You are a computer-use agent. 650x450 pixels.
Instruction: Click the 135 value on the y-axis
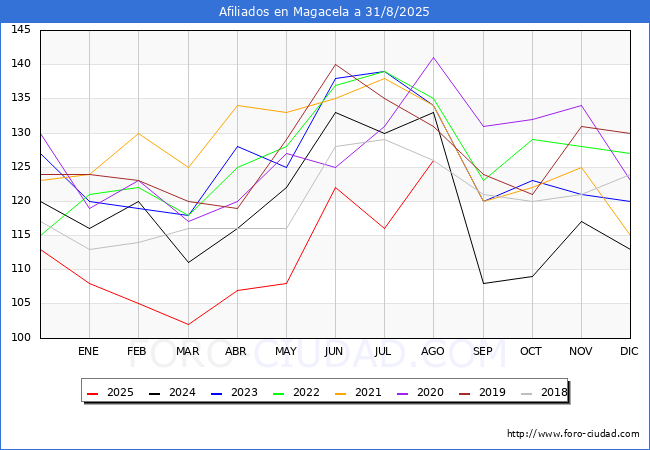pyautogui.click(x=21, y=98)
